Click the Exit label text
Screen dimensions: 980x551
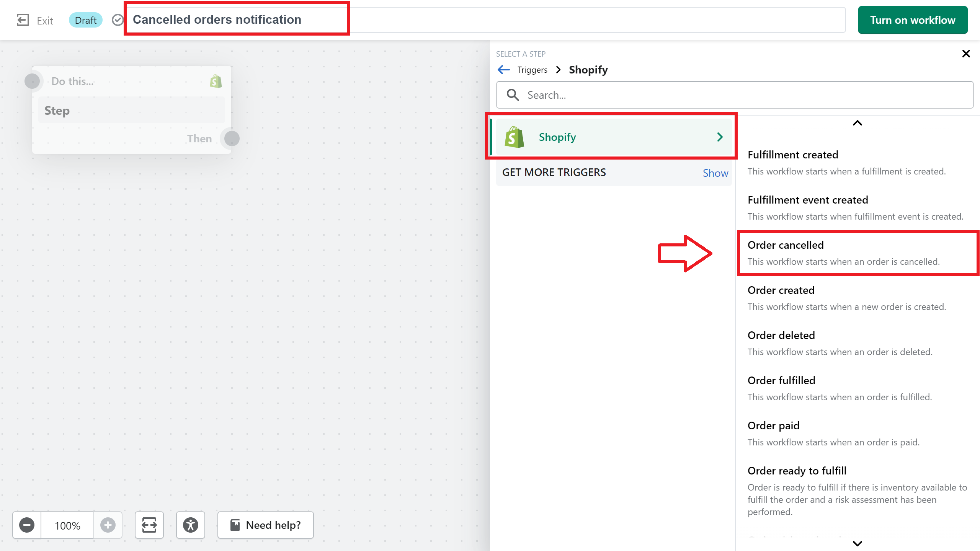(x=45, y=21)
